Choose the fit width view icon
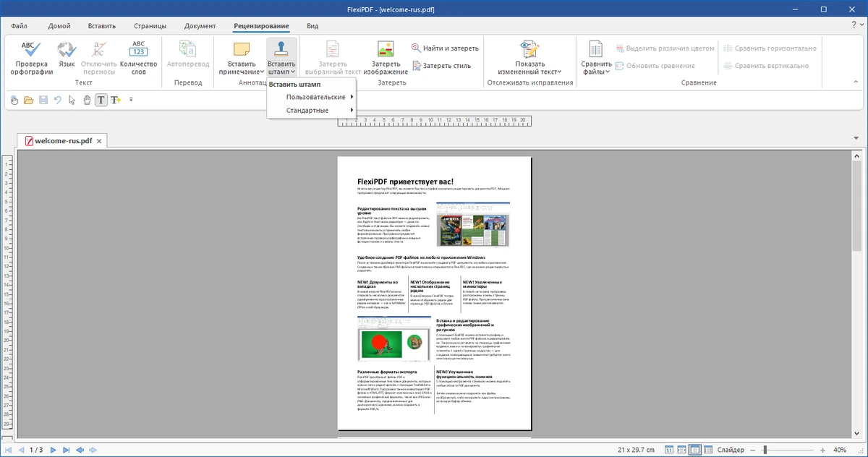This screenshot has height=457, width=868. [x=682, y=450]
